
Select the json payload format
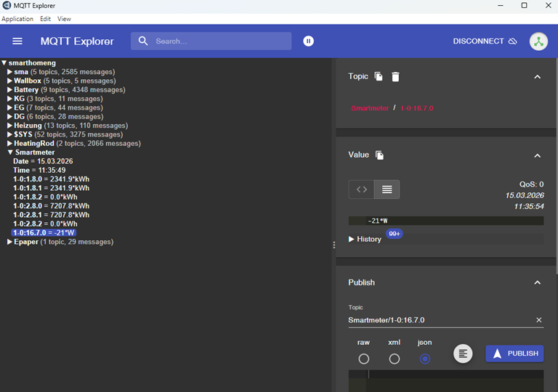click(425, 359)
